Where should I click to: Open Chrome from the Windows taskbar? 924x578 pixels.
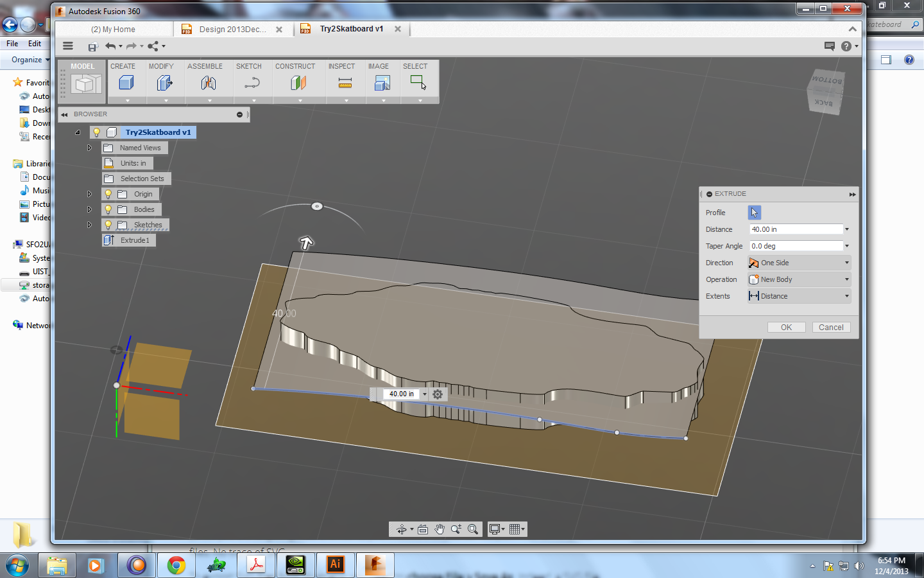[176, 565]
